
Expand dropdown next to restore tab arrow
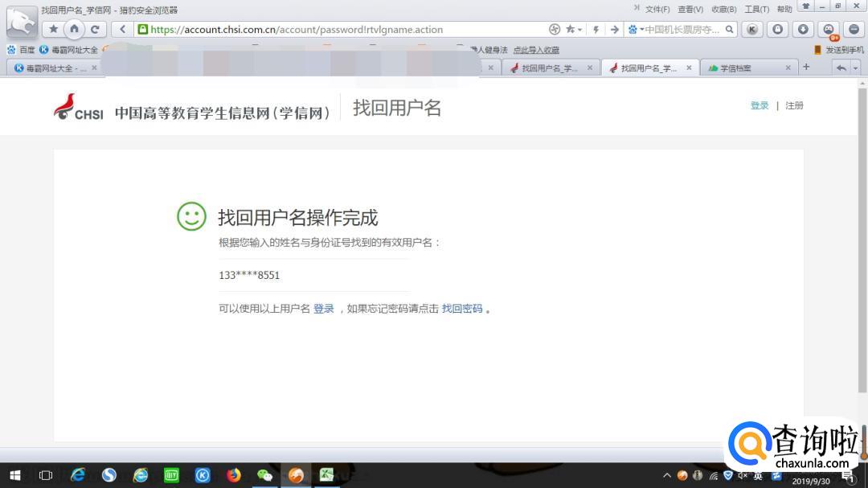tap(856, 68)
